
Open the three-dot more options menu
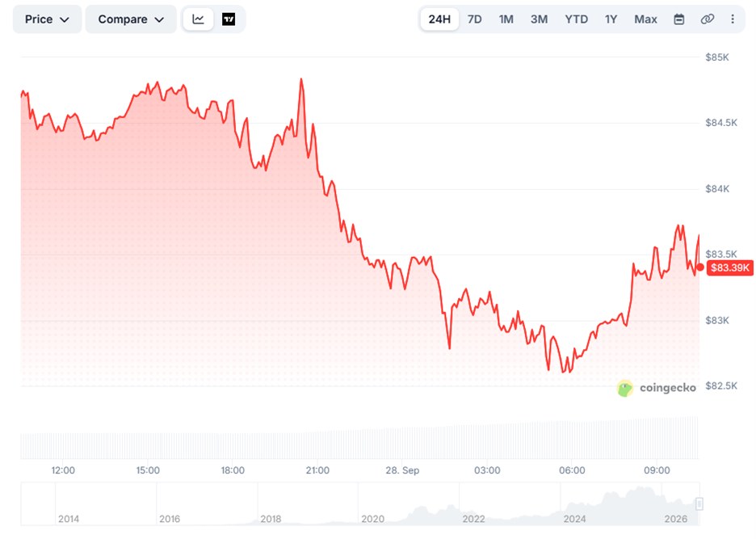[x=733, y=19]
